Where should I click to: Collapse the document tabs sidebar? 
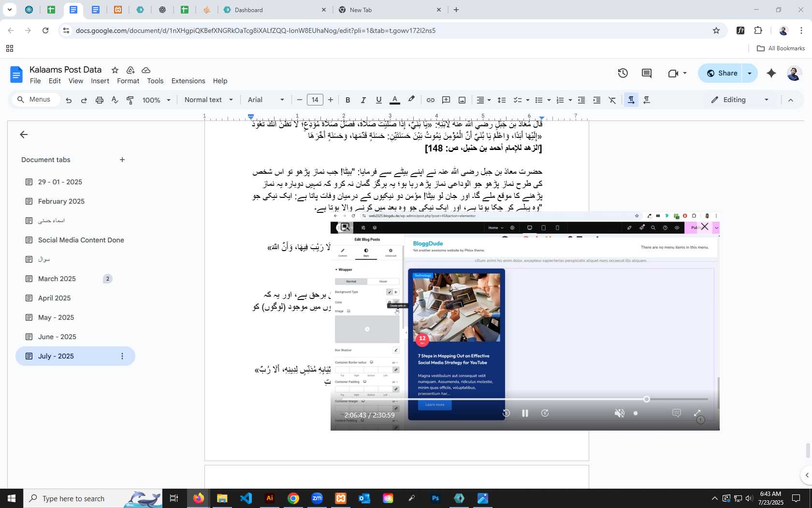click(24, 134)
